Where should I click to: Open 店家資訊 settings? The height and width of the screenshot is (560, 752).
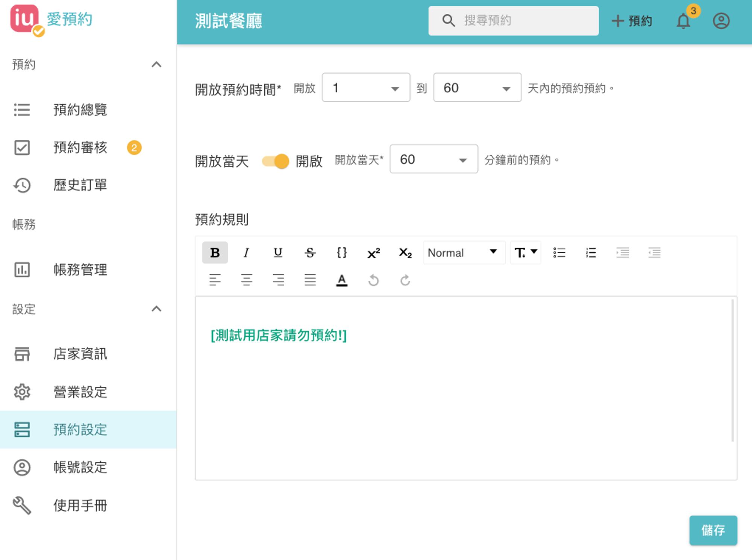[88, 354]
